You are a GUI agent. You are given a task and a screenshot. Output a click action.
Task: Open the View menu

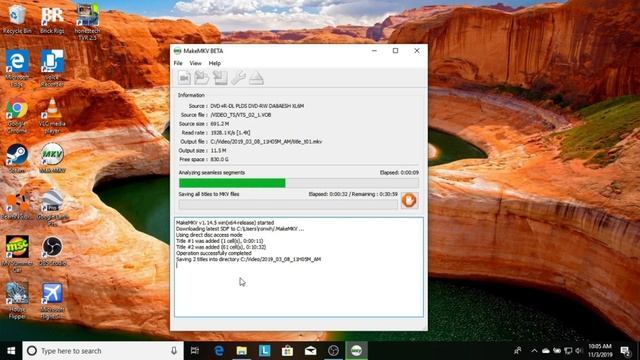tap(195, 63)
